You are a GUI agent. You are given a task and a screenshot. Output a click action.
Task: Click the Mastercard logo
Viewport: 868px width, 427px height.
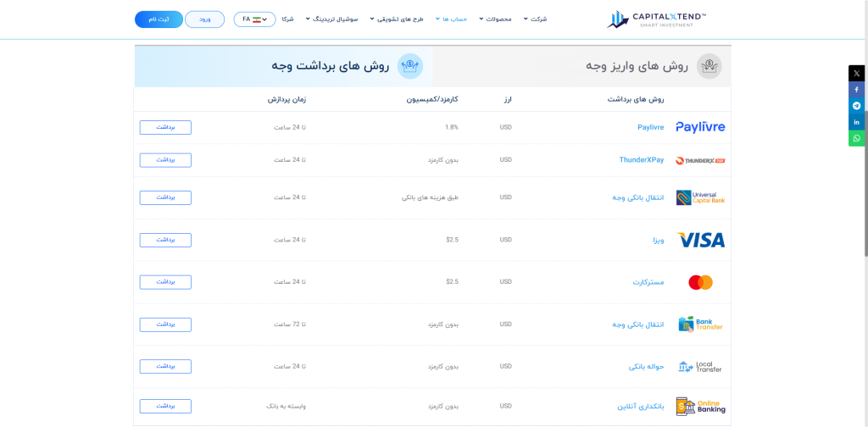click(x=700, y=283)
